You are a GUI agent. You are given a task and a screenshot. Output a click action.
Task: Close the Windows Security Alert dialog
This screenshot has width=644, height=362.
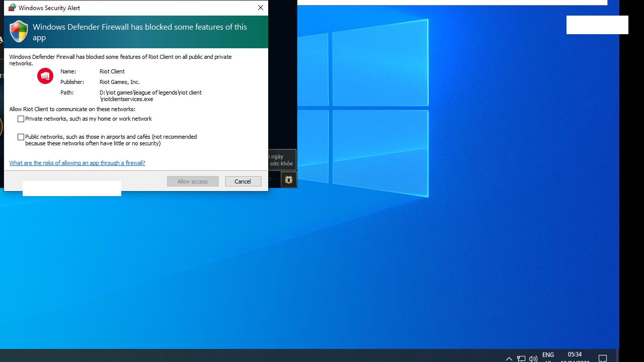pyautogui.click(x=260, y=8)
